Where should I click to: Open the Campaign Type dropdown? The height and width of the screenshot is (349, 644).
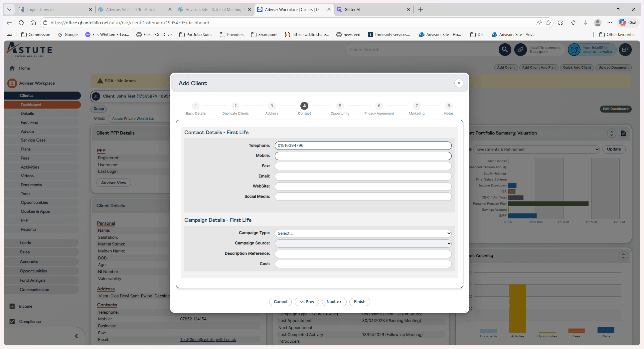click(x=363, y=233)
